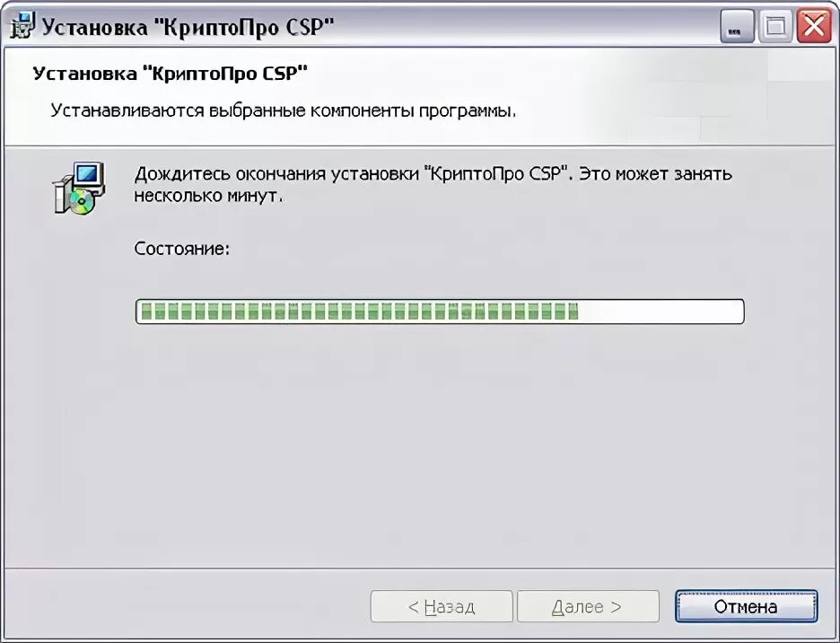Select the bold Установка "КриптоПро CSP" heading
The width and height of the screenshot is (840, 643).
click(170, 73)
